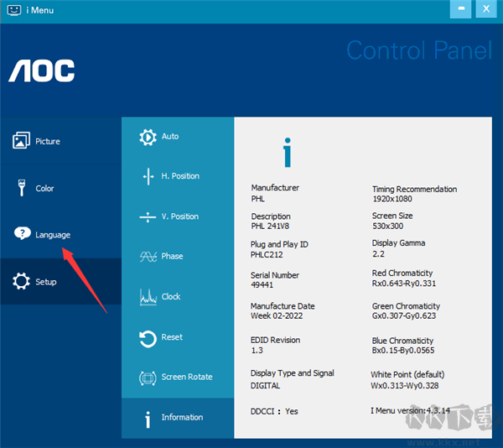503x448 pixels.
Task: Click the AOC logo
Action: coord(42,71)
